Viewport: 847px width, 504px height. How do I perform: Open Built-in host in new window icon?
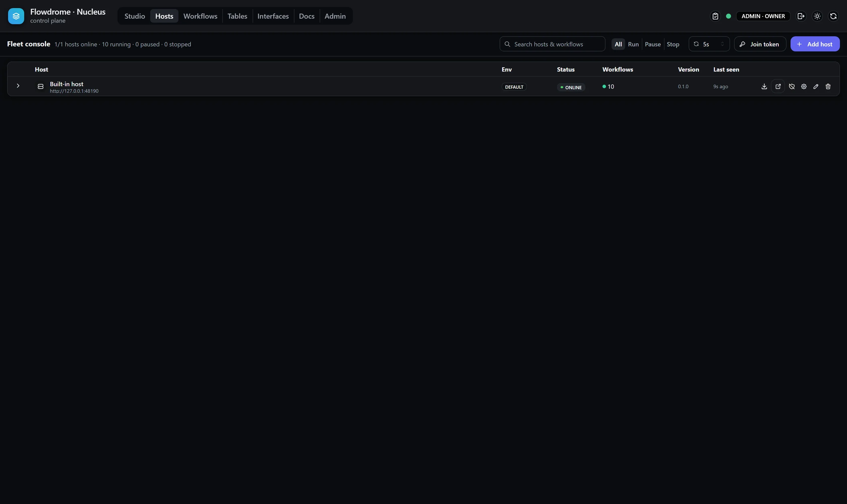coord(778,86)
